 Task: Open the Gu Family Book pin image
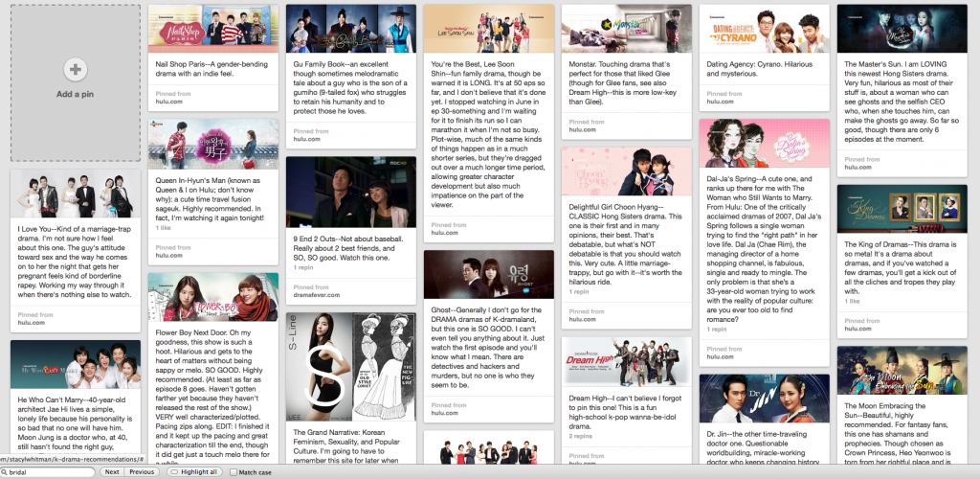(350, 29)
